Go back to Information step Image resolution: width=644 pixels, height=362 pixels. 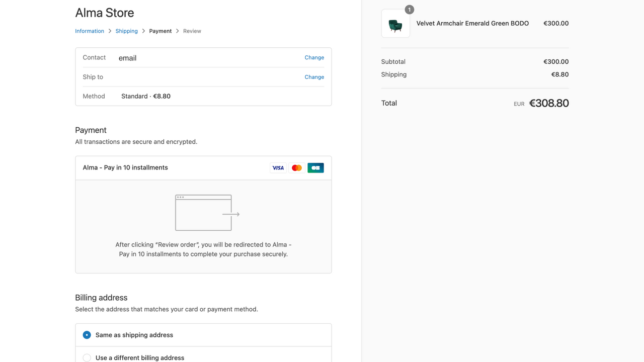(90, 31)
